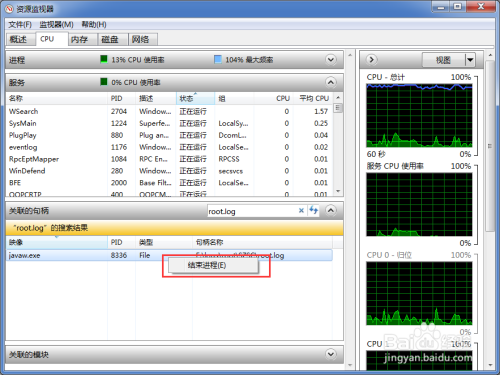Screen dimensions: 500x375
Task: Sort handles by 句柄名称 column
Action: tap(262, 242)
